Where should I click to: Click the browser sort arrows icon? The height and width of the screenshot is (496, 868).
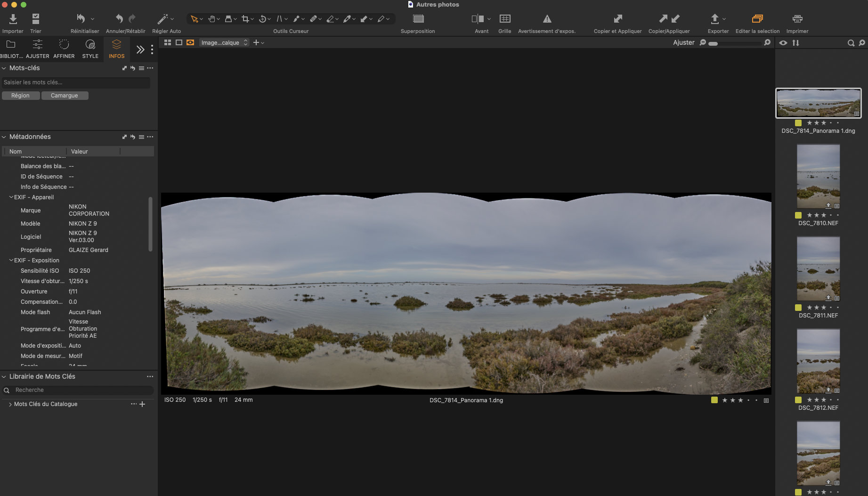(x=795, y=43)
